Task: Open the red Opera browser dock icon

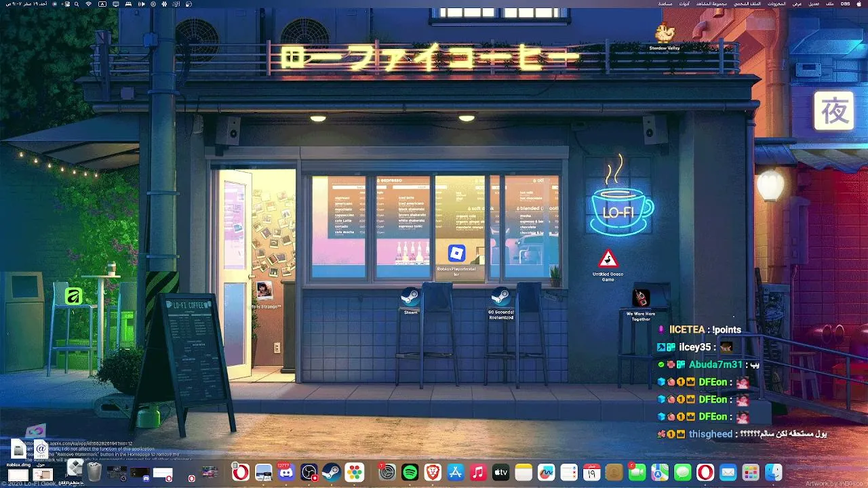Action: pos(705,472)
